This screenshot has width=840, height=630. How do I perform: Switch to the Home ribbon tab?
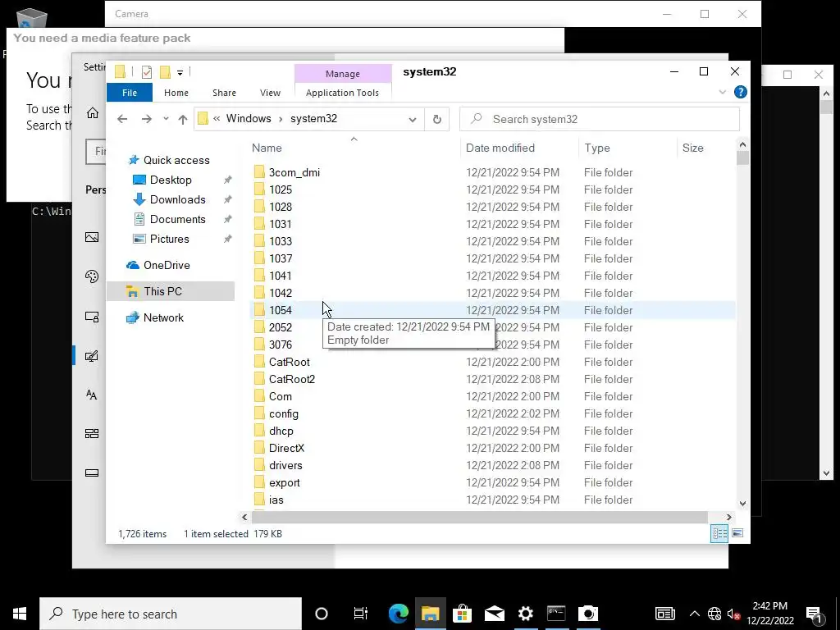click(176, 93)
